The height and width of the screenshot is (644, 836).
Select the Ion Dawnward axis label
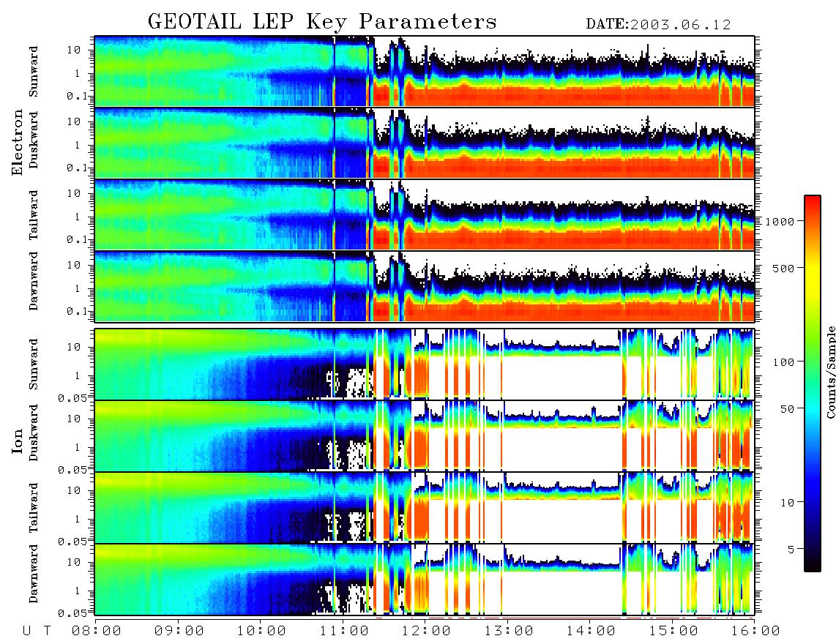34,574
